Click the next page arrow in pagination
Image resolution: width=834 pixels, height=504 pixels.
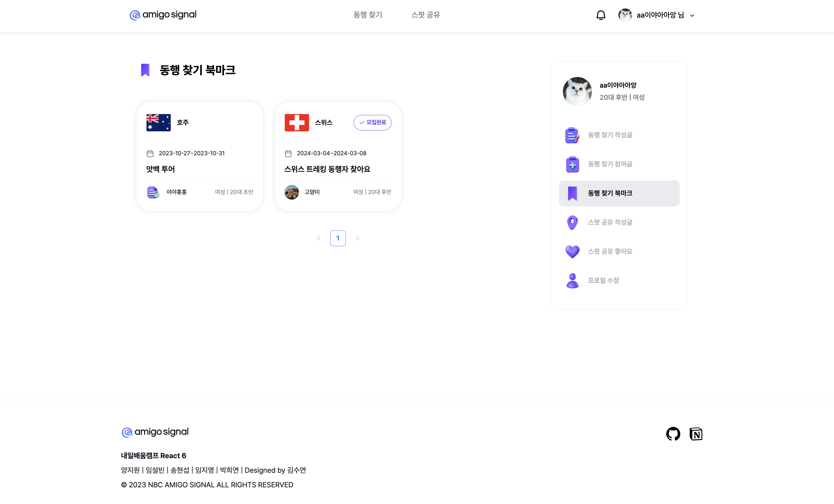click(358, 238)
